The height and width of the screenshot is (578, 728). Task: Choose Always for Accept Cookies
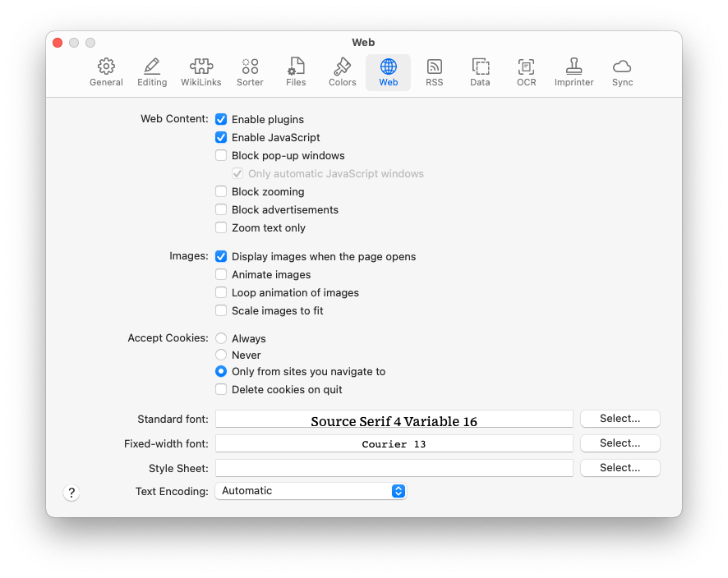[221, 338]
